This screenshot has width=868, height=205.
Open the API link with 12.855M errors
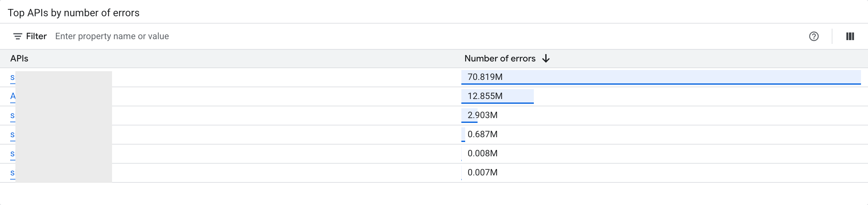[12, 96]
